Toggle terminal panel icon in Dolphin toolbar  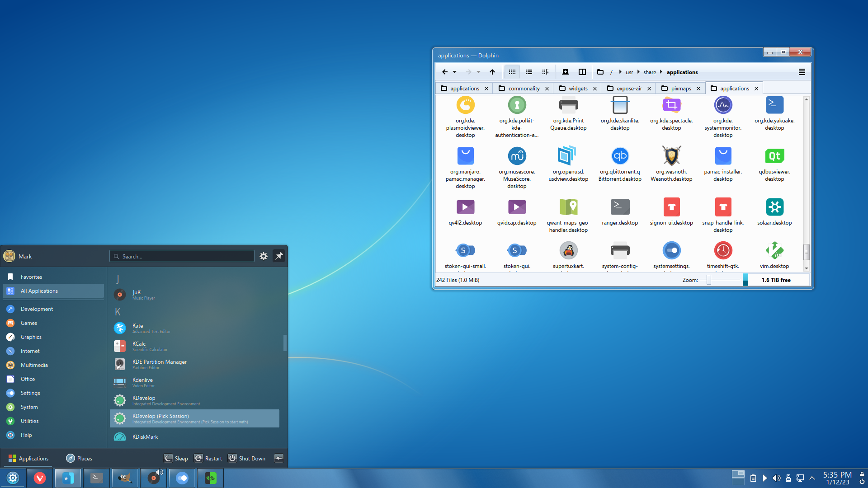[x=565, y=72]
